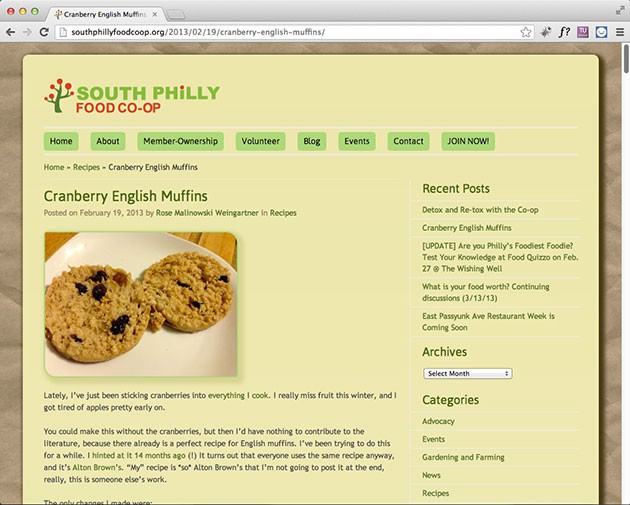
Task: Select the JOIN NOW! button
Action: 468,141
